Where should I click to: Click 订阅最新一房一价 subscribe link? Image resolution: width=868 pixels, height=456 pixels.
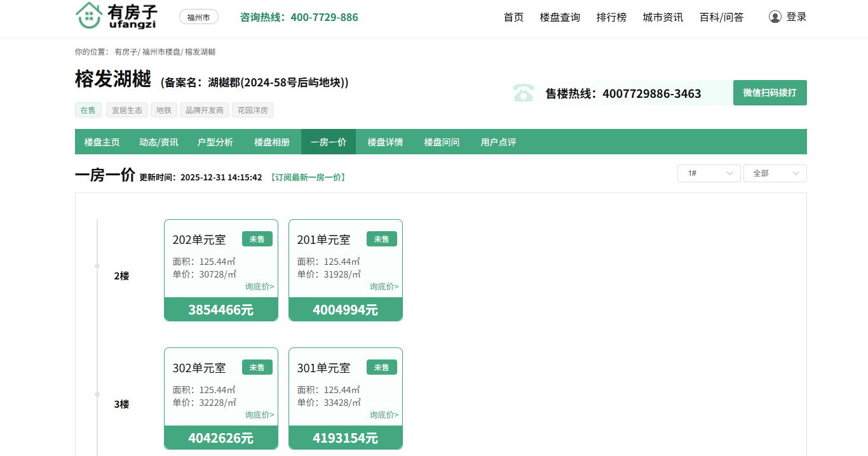click(308, 178)
